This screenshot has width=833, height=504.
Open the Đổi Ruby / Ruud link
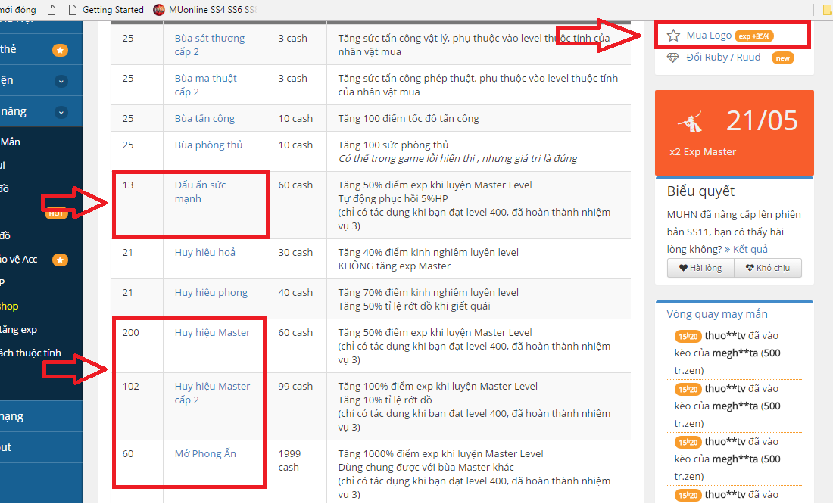[723, 57]
